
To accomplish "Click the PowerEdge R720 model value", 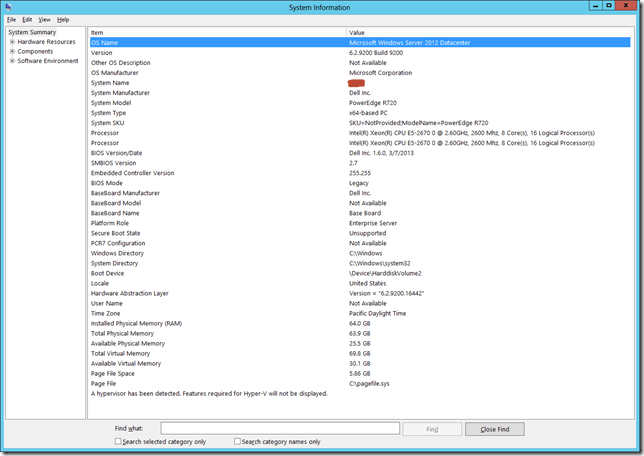I will (x=373, y=103).
